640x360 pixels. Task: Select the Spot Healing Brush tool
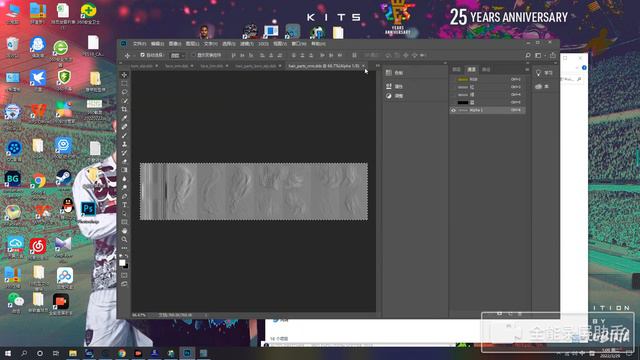(124, 127)
